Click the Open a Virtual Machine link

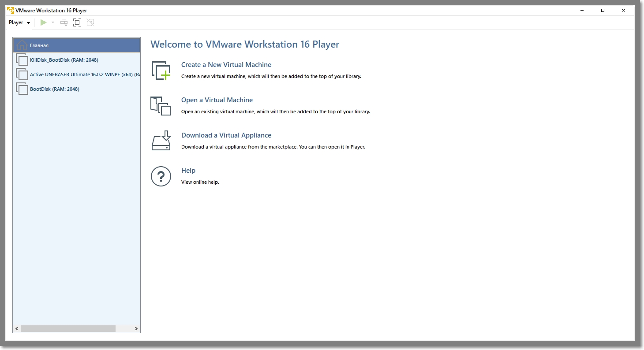click(217, 100)
